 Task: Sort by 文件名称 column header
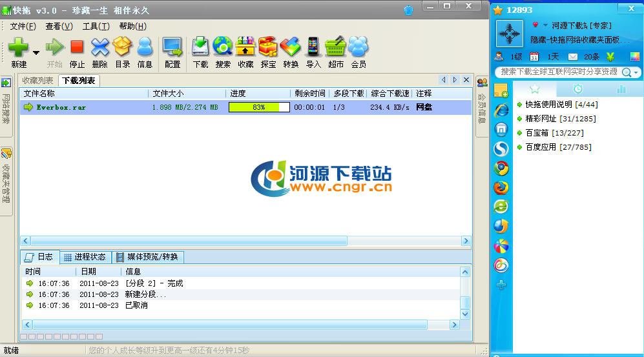coord(84,94)
